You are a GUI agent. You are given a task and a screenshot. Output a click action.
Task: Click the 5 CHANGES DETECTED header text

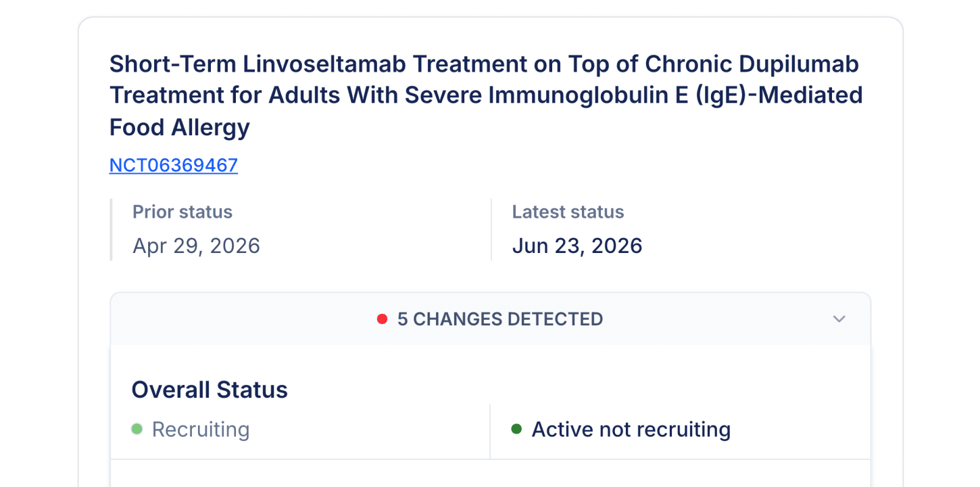coord(500,319)
